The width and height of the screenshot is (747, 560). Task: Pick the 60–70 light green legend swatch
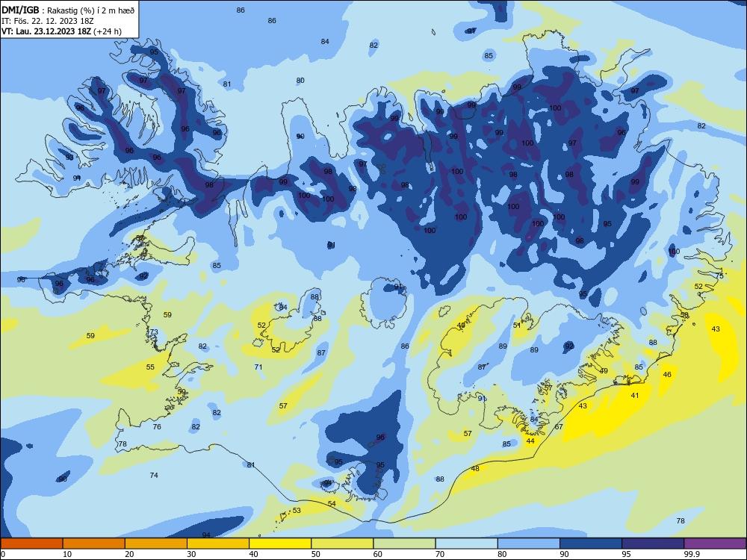tap(404, 544)
